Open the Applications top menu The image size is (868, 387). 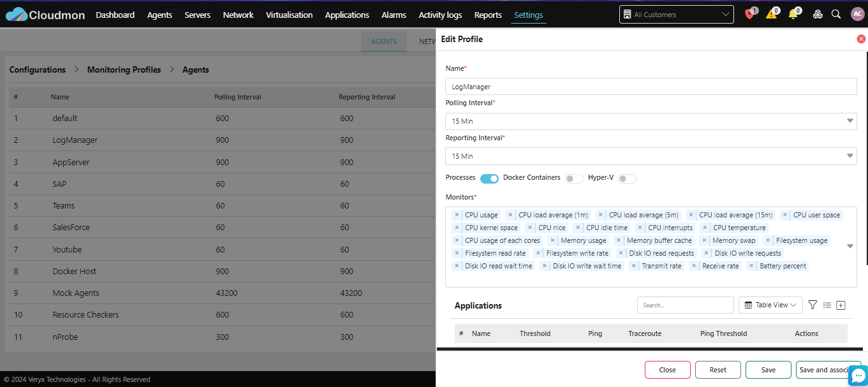pyautogui.click(x=347, y=15)
